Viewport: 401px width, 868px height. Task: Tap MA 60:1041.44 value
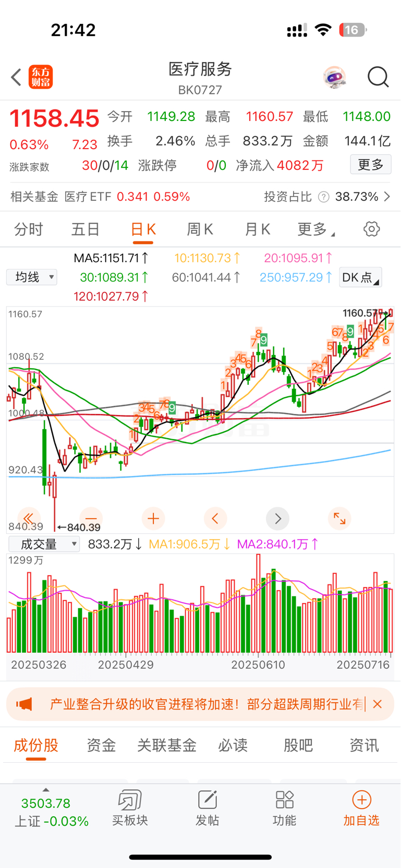tap(206, 277)
